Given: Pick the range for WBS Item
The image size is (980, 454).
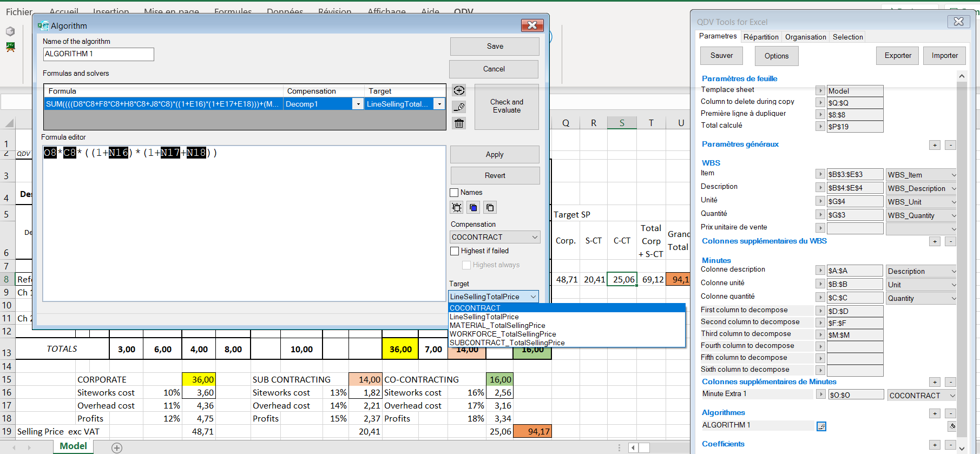Looking at the screenshot, I should tap(820, 174).
